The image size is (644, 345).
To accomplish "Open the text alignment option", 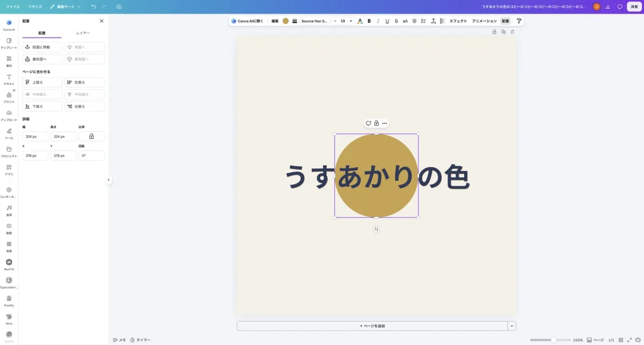I will point(414,21).
